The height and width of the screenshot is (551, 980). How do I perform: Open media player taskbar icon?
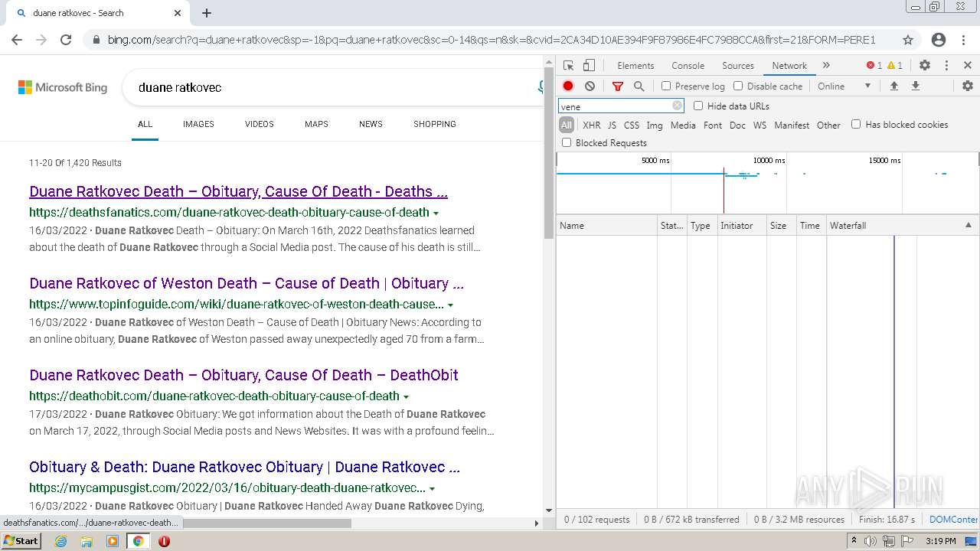point(113,541)
